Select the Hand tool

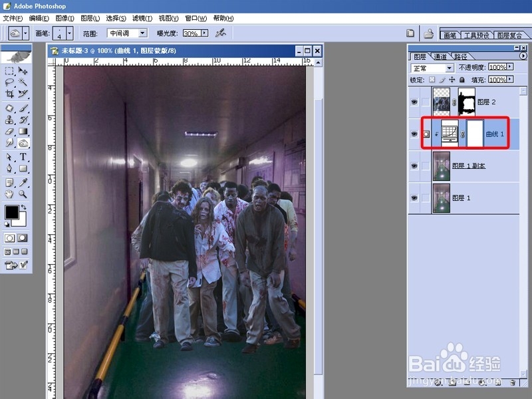point(9,194)
